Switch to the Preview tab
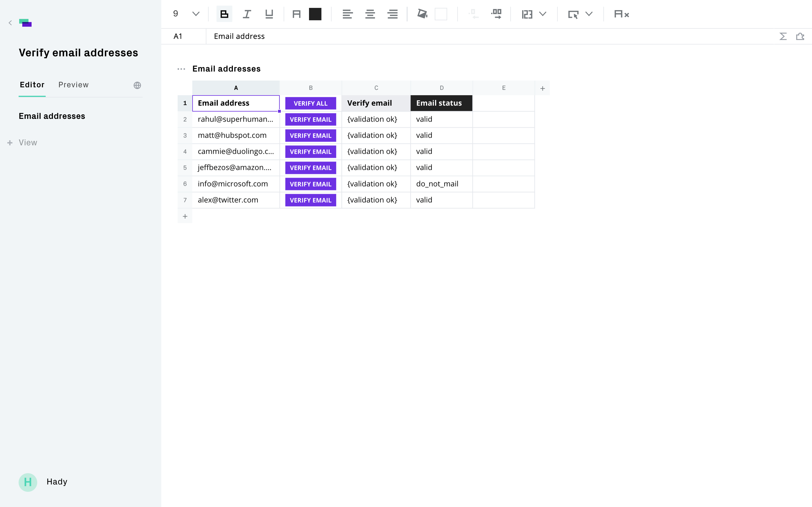 [x=74, y=85]
